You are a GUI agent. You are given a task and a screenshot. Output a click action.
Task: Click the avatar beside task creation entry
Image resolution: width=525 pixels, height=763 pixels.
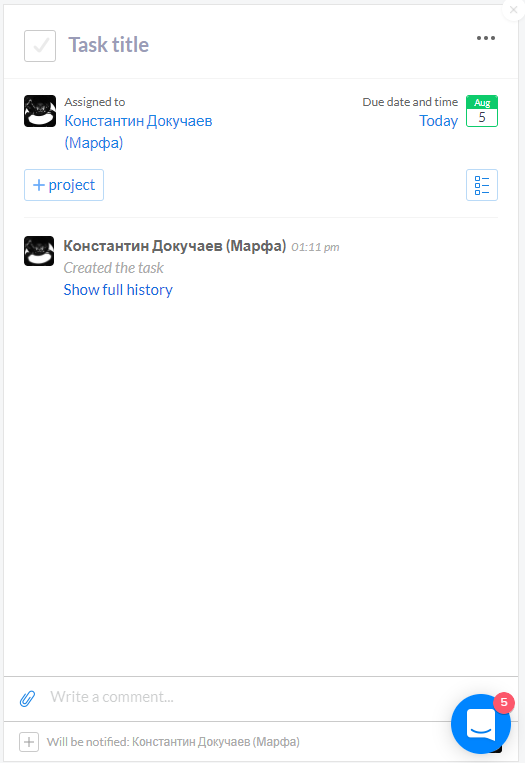click(39, 251)
